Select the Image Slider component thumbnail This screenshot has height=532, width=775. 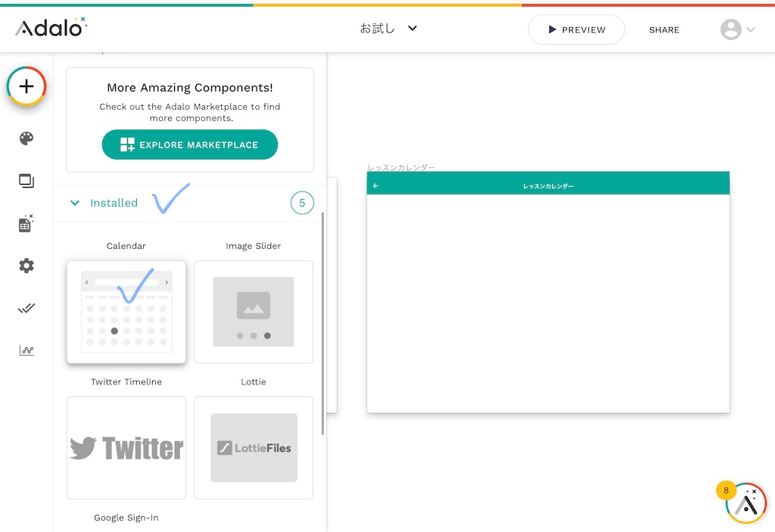click(x=254, y=312)
